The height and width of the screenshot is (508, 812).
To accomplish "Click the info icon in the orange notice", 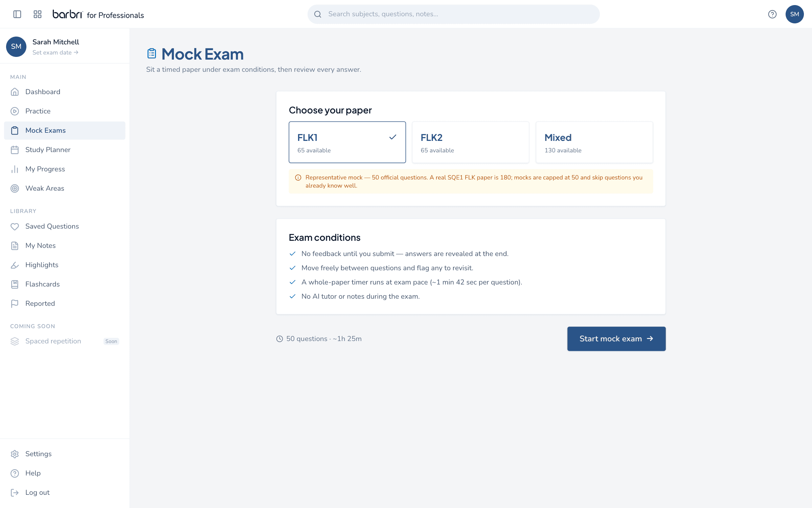I will click(x=298, y=177).
